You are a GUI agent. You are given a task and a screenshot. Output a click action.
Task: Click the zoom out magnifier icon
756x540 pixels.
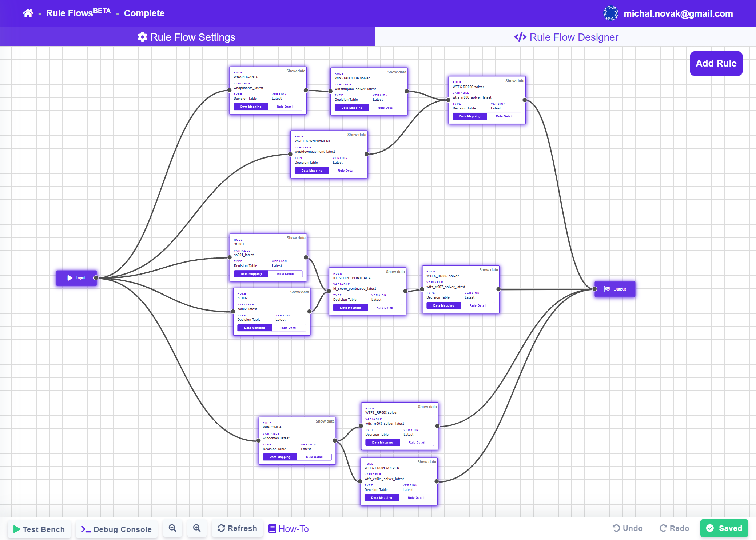pyautogui.click(x=172, y=528)
